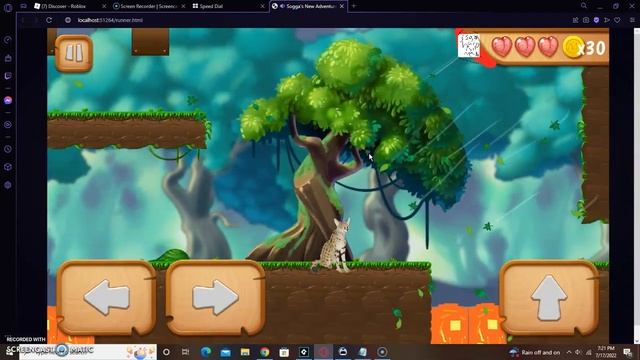Open a new tab with plus button
This screenshot has height=360, width=640.
click(353, 6)
